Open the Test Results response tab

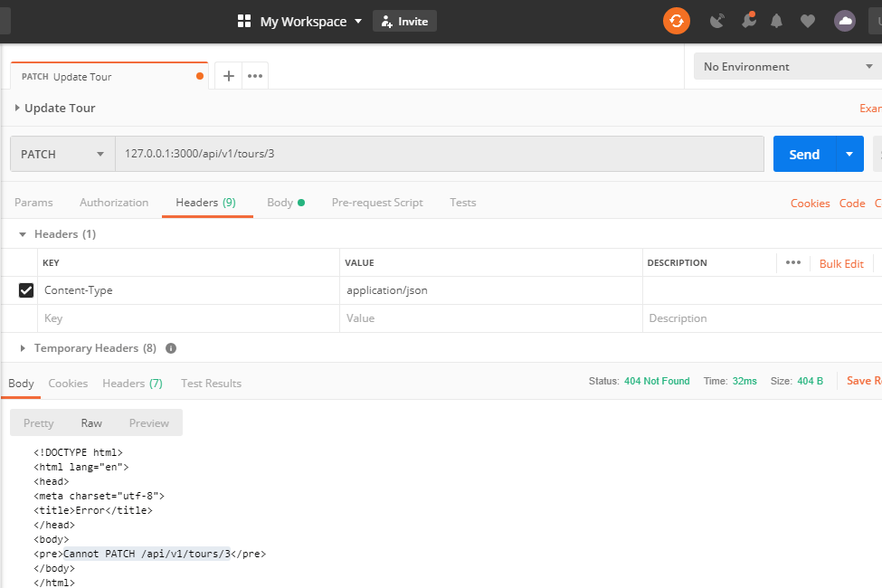click(211, 383)
